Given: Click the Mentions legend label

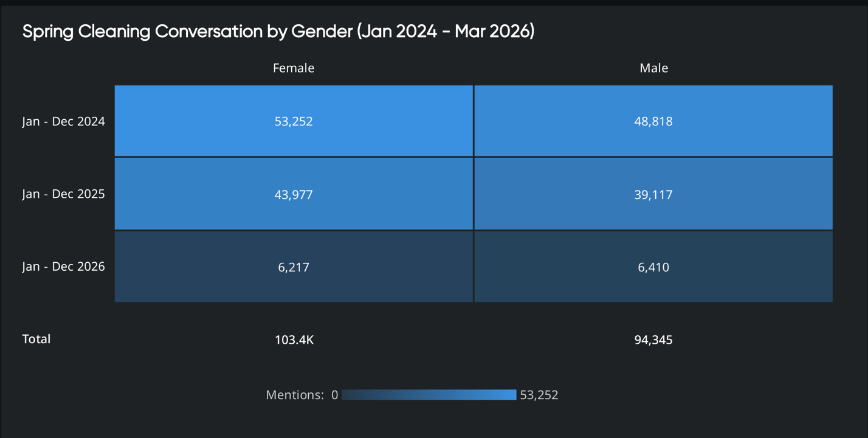Looking at the screenshot, I should click(x=295, y=395).
